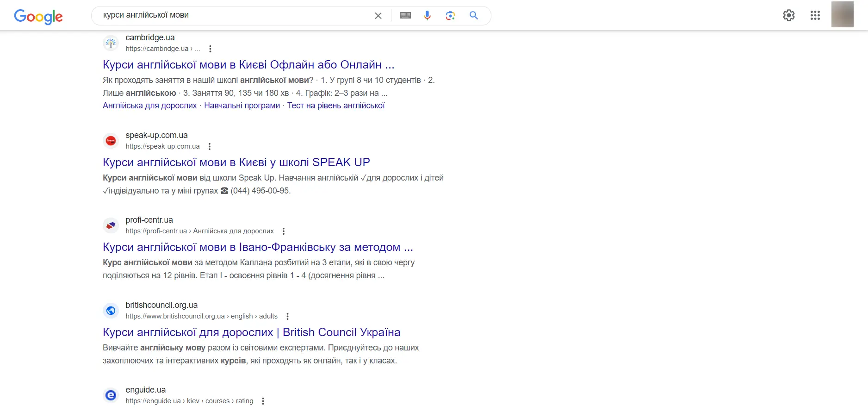Open Навчальні програми sitelink
This screenshot has height=412, width=868.
point(242,106)
